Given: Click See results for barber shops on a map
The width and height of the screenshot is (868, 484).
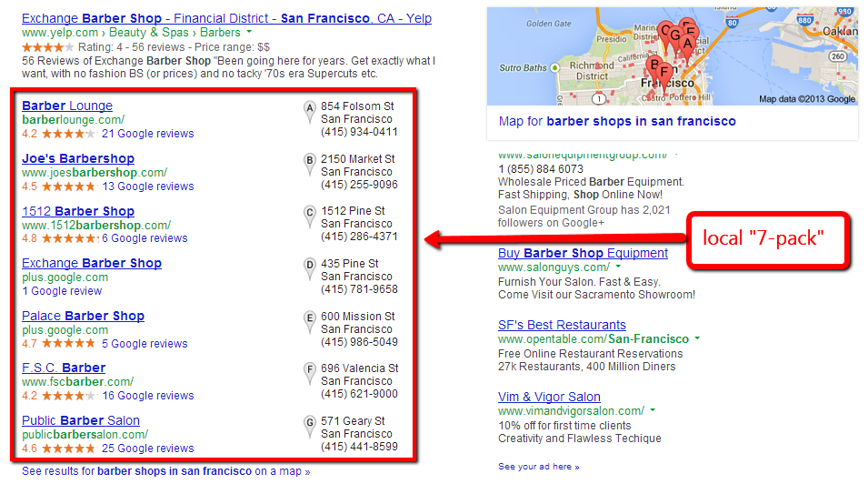Looking at the screenshot, I should 166,471.
